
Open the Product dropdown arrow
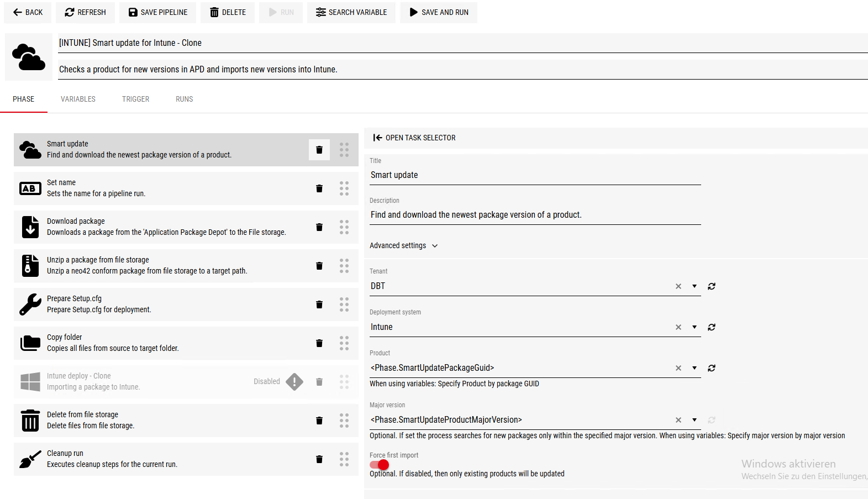click(695, 368)
